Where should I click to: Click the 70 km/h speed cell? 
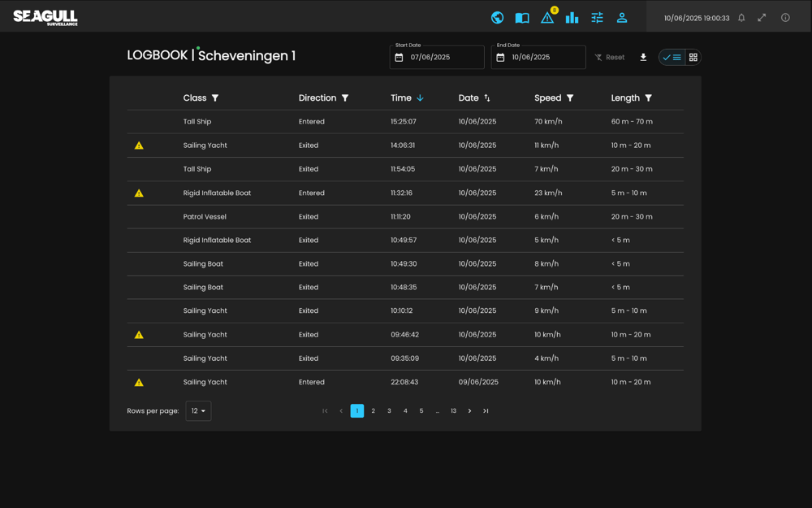pos(548,122)
